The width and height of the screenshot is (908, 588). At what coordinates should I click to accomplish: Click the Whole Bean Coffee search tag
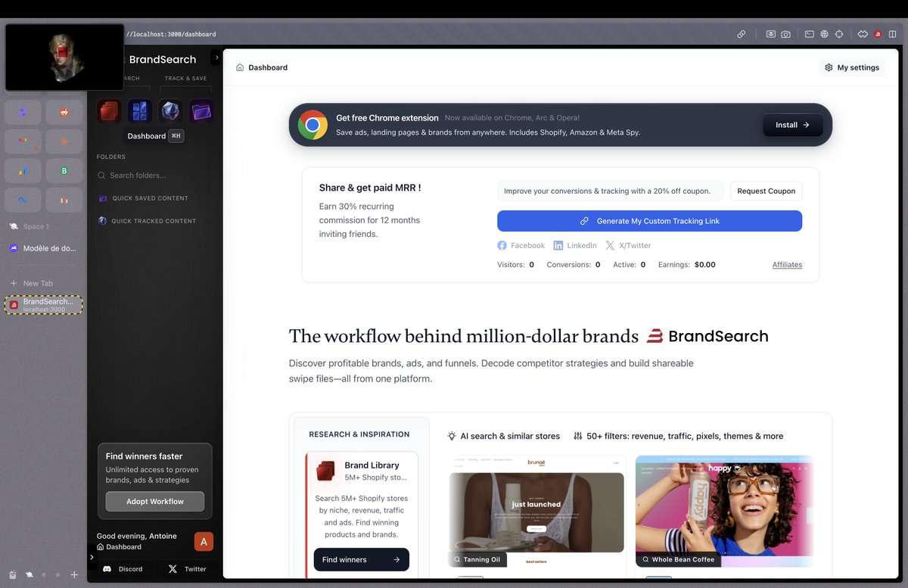pos(679,560)
